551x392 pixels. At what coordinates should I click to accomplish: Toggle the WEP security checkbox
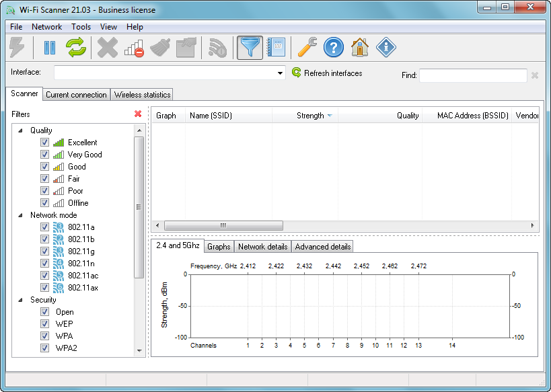pyautogui.click(x=44, y=323)
